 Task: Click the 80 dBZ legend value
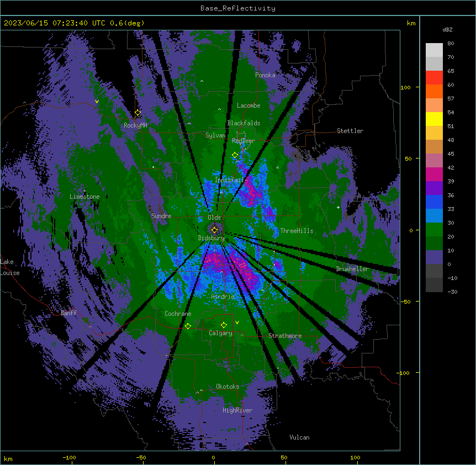coord(451,44)
